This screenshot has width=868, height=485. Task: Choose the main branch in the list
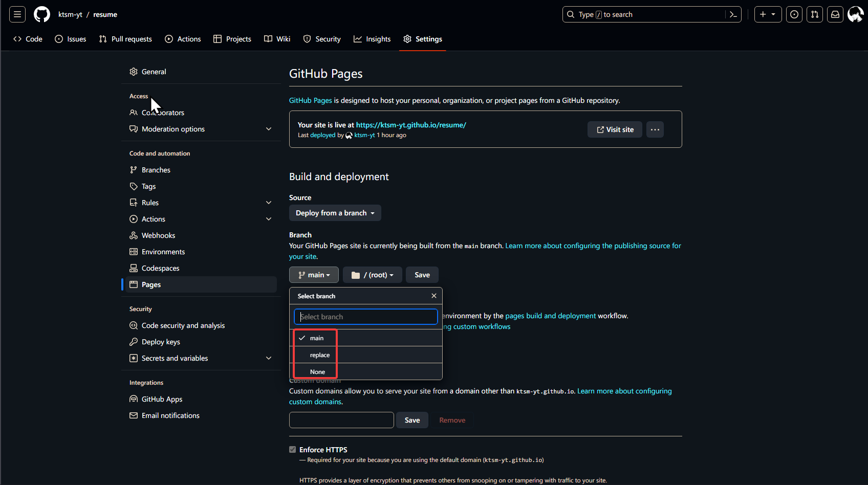tap(366, 338)
